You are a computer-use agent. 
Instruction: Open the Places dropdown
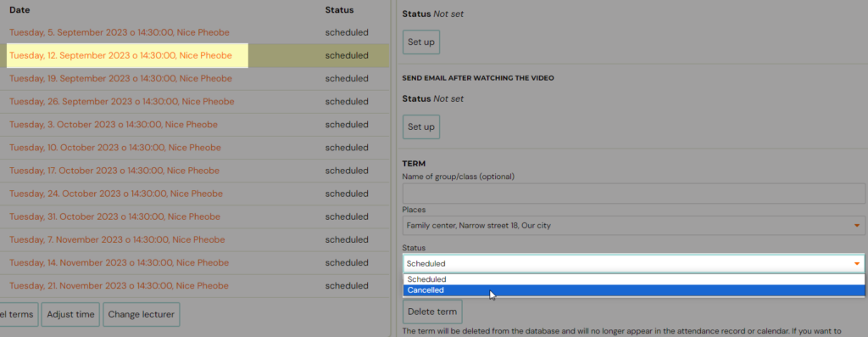[633, 226]
